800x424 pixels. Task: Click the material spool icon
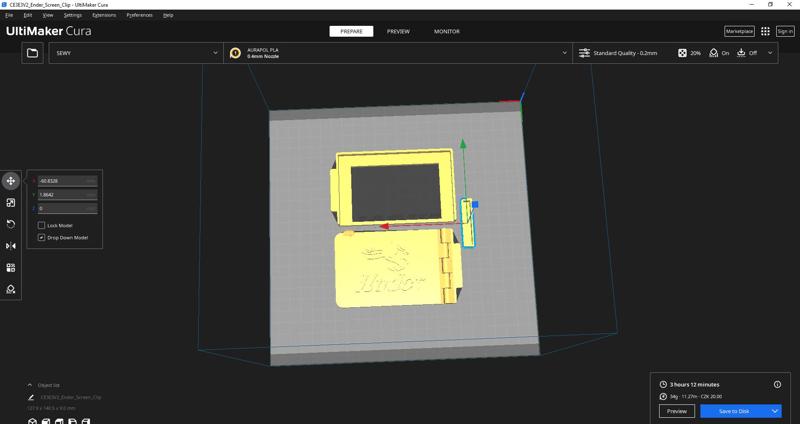[x=235, y=53]
